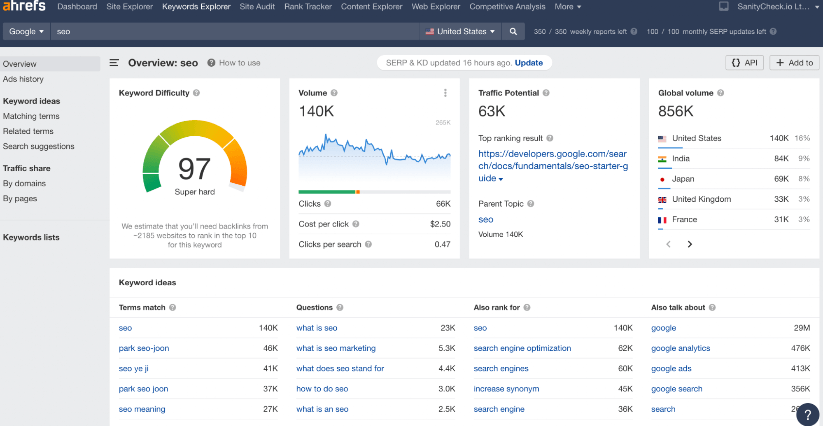This screenshot has height=426, width=823.
Task: Click the Ahrefs logo
Action: [24, 7]
